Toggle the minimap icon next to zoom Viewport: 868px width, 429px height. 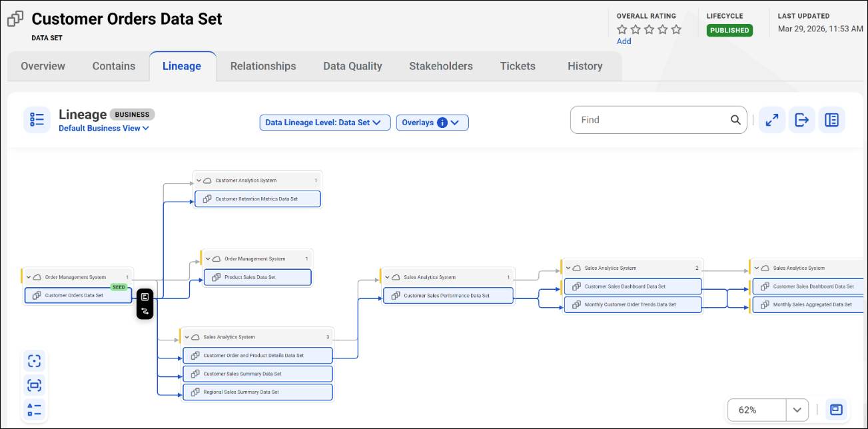pos(837,410)
